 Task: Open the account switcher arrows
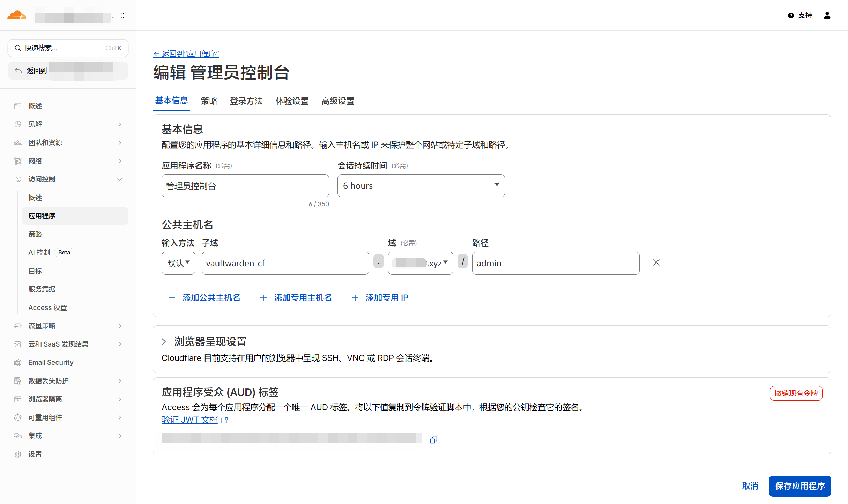122,15
